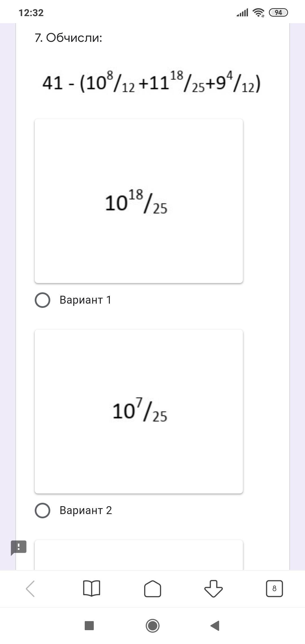Tap the answer image showing 10 18/25
The height and width of the screenshot is (644, 305).
pyautogui.click(x=139, y=201)
